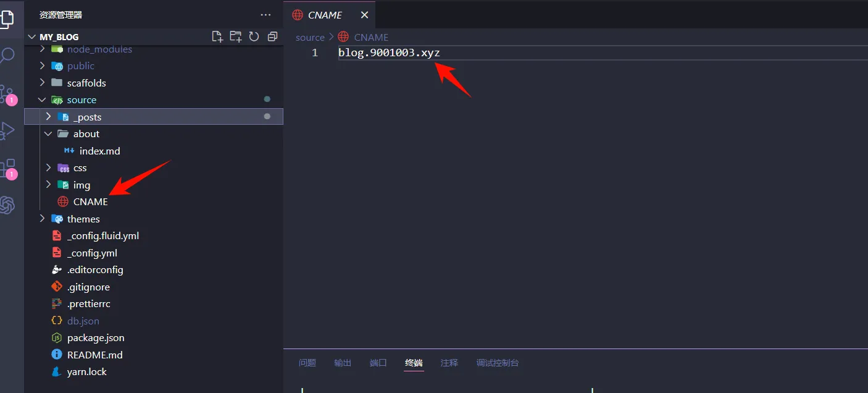The height and width of the screenshot is (393, 868).
Task: Open _config.fluid.yml file
Action: [x=103, y=235]
